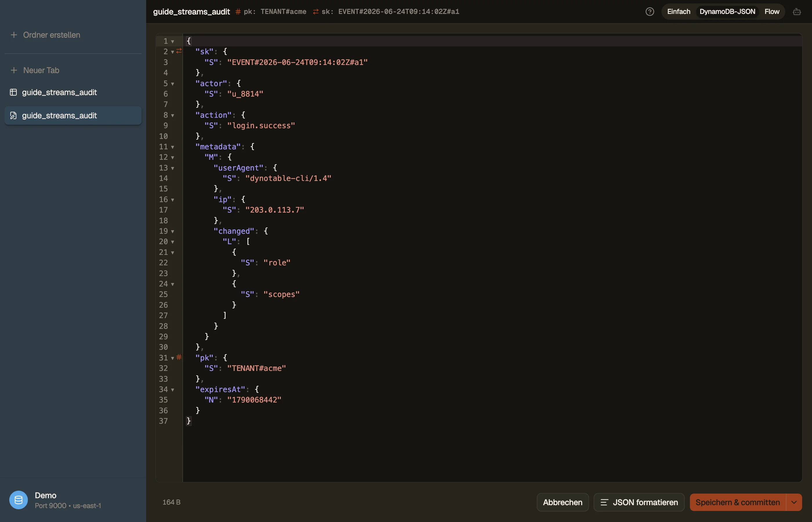Select the DynamoDB-JSON view mode
812x522 pixels.
727,12
